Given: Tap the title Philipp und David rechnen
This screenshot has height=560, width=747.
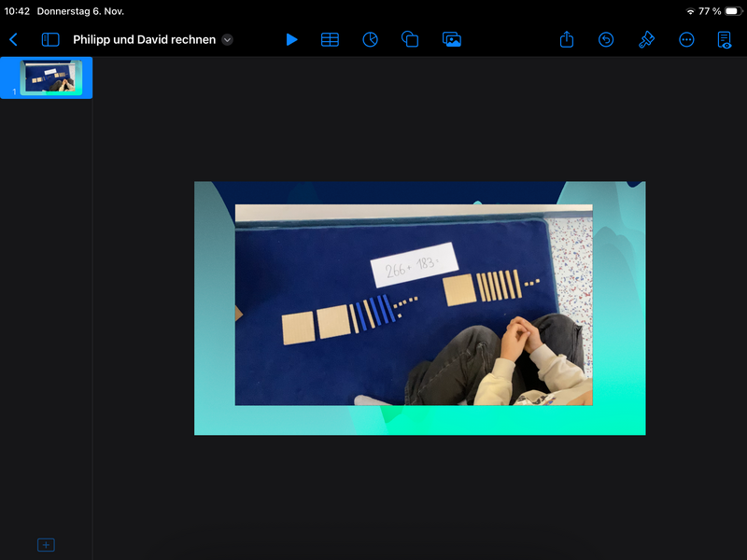Looking at the screenshot, I should point(144,39).
